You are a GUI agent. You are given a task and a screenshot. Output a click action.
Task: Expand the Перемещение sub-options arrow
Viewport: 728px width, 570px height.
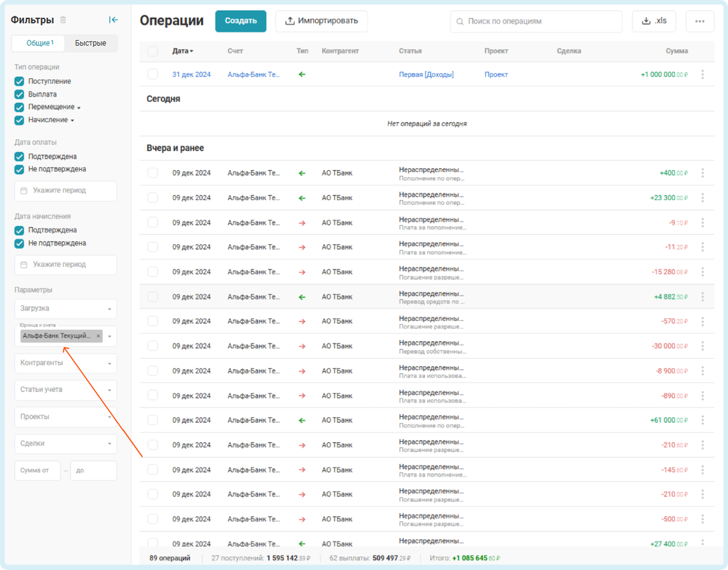[x=79, y=108]
